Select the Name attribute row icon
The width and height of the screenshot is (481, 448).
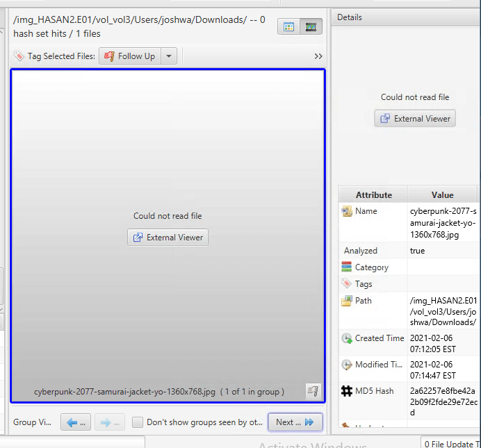click(x=347, y=211)
